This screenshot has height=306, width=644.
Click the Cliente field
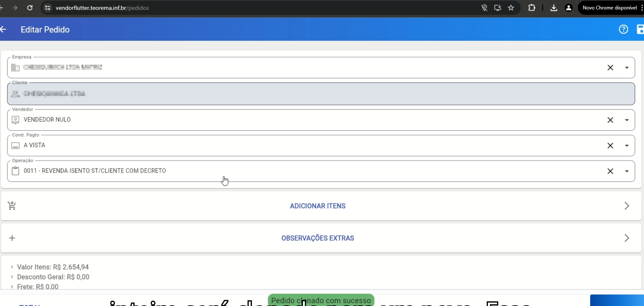point(321,94)
